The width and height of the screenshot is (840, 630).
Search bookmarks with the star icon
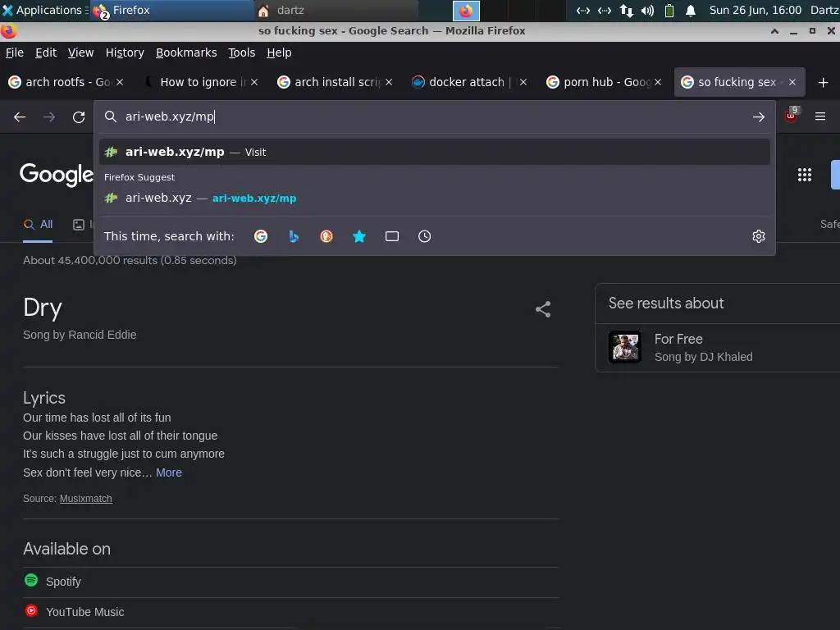[359, 236]
